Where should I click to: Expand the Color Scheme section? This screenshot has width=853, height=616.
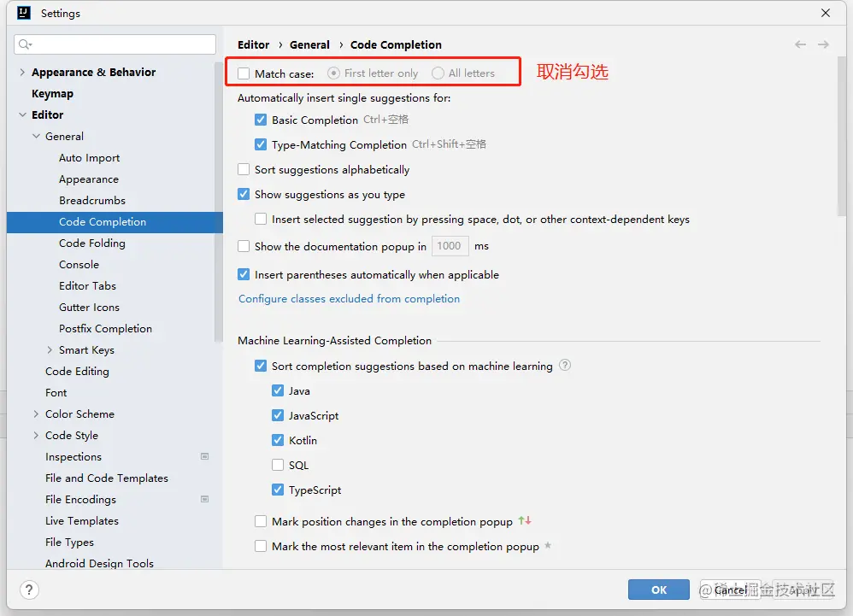(x=36, y=414)
